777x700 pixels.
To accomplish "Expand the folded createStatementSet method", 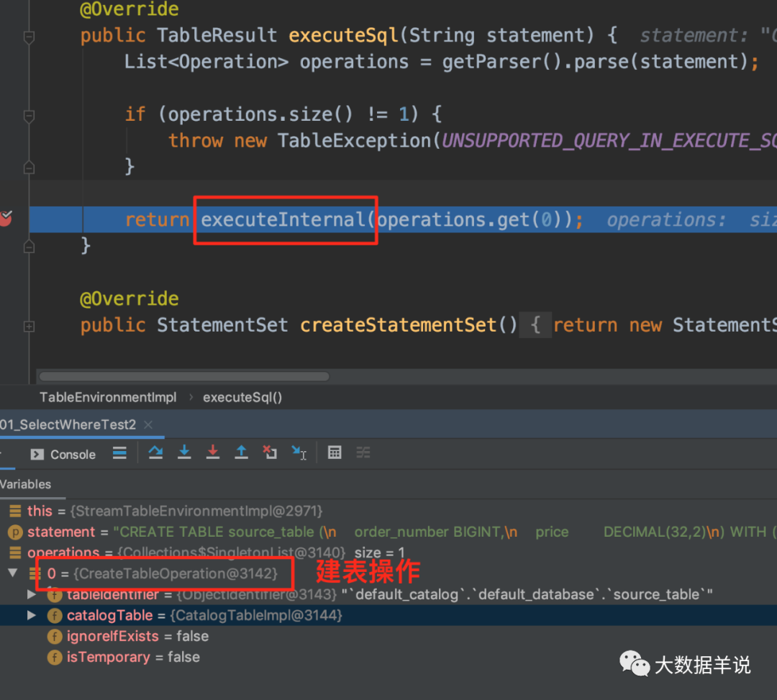I will 29,327.
